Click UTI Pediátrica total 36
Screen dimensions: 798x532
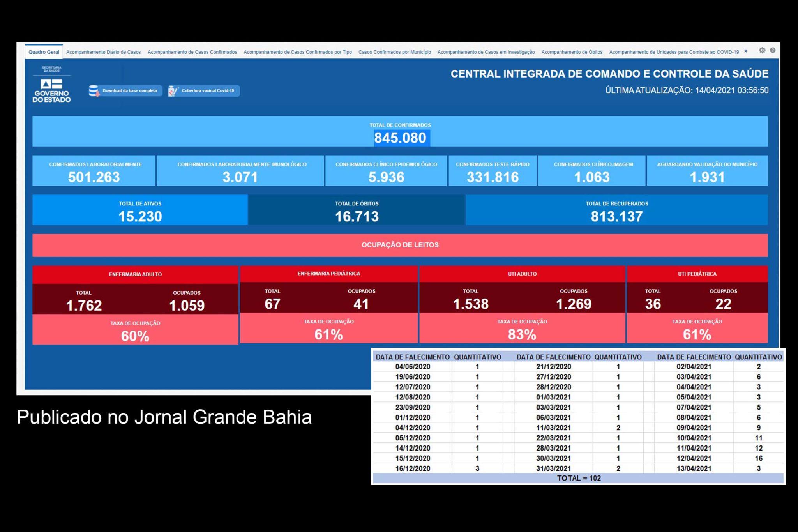(x=653, y=304)
